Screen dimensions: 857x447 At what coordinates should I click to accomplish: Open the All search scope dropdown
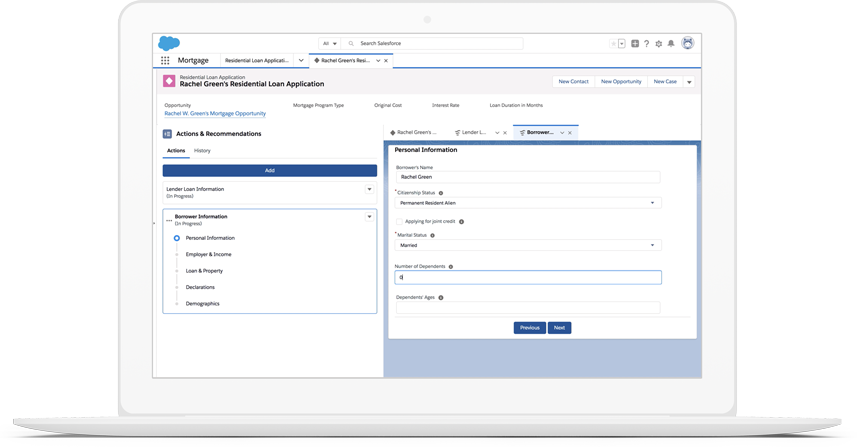coord(330,44)
